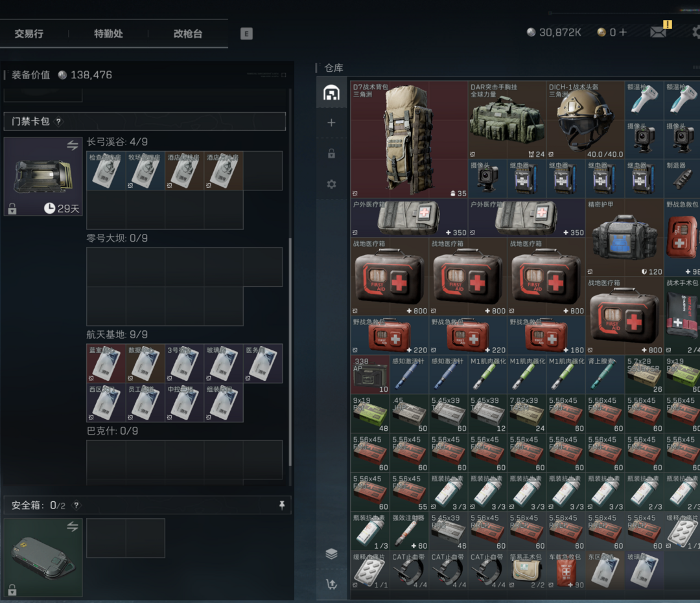The width and height of the screenshot is (700, 603).
Task: Select the 强效注射器 item
Action: coord(409,531)
